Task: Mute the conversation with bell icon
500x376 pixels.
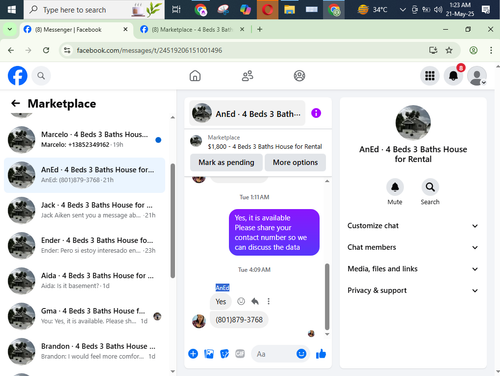Action: (x=395, y=187)
